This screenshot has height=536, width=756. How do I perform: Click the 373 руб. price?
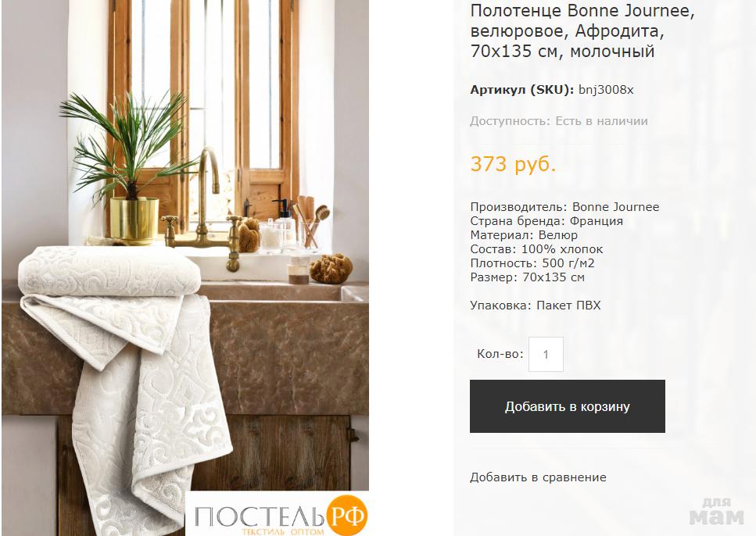[x=513, y=164]
